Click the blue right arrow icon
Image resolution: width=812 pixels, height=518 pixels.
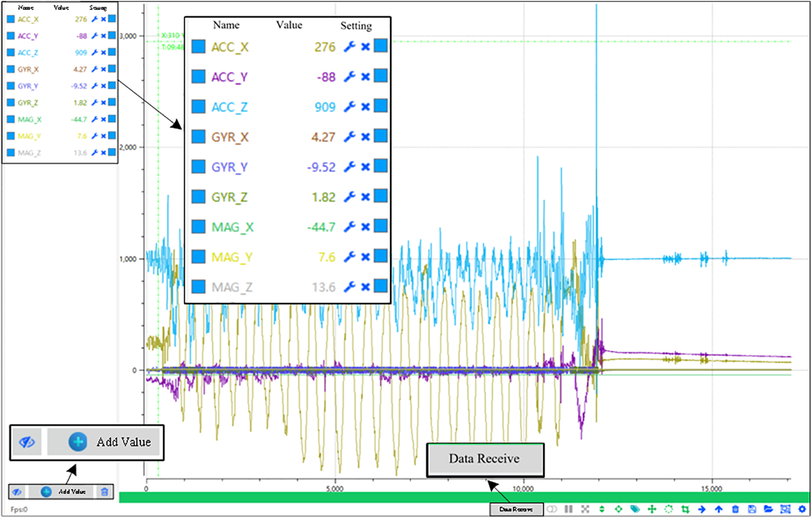coord(702,509)
